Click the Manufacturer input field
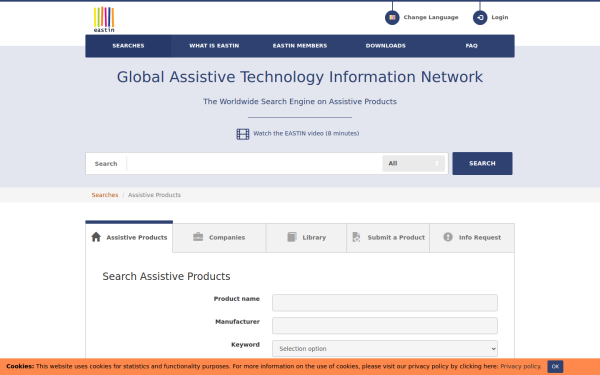This screenshot has height=375, width=600. tap(385, 326)
